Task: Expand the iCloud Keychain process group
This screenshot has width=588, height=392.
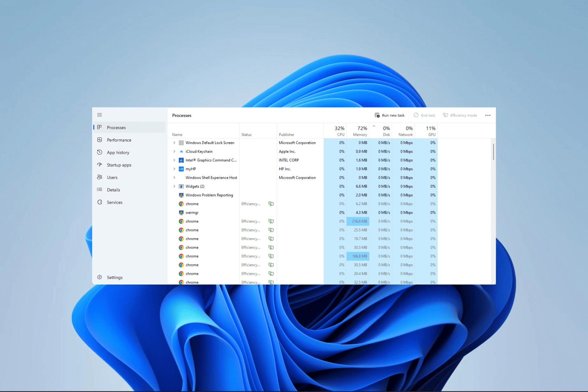Action: 174,152
